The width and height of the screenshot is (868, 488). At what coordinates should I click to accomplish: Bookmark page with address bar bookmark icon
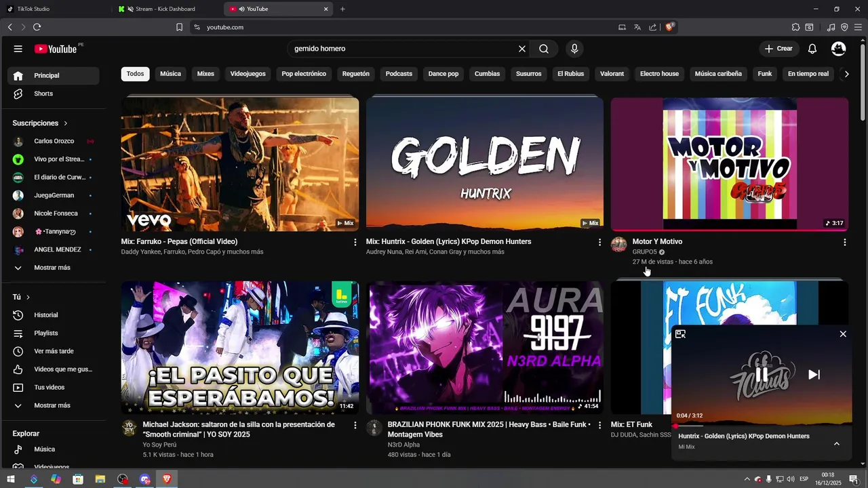[x=179, y=27]
